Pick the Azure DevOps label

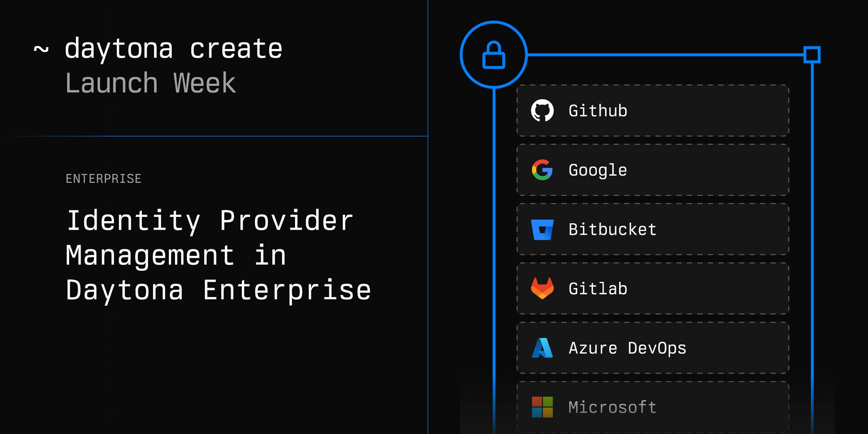[627, 348]
